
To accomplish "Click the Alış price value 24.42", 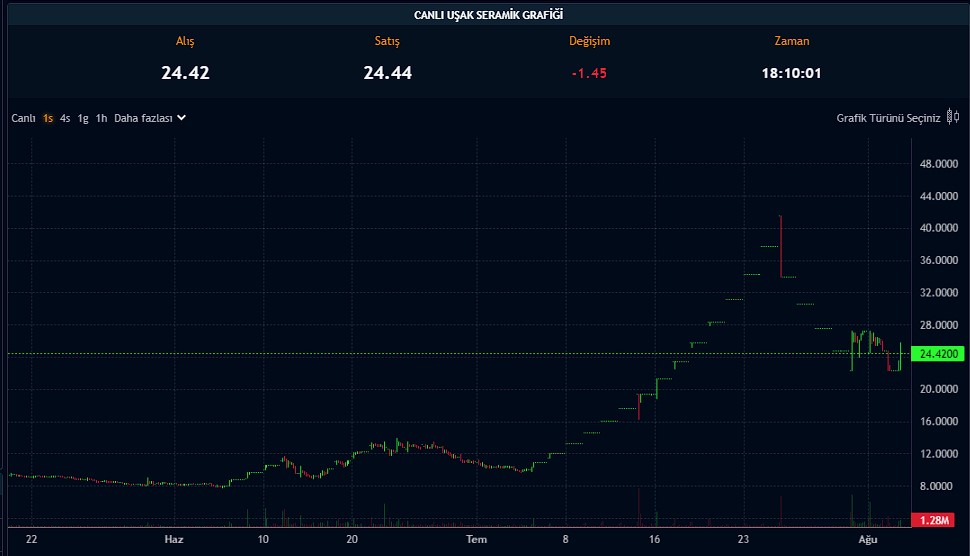I will click(x=185, y=73).
